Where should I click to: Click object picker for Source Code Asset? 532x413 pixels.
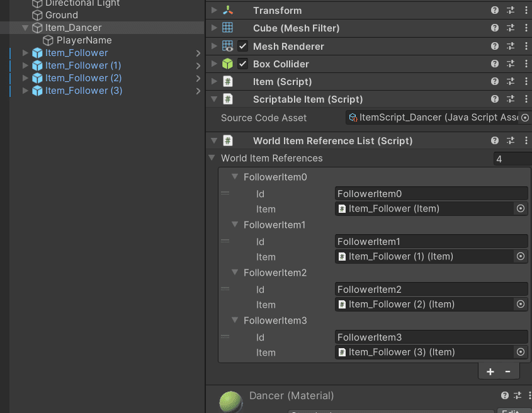tap(526, 118)
